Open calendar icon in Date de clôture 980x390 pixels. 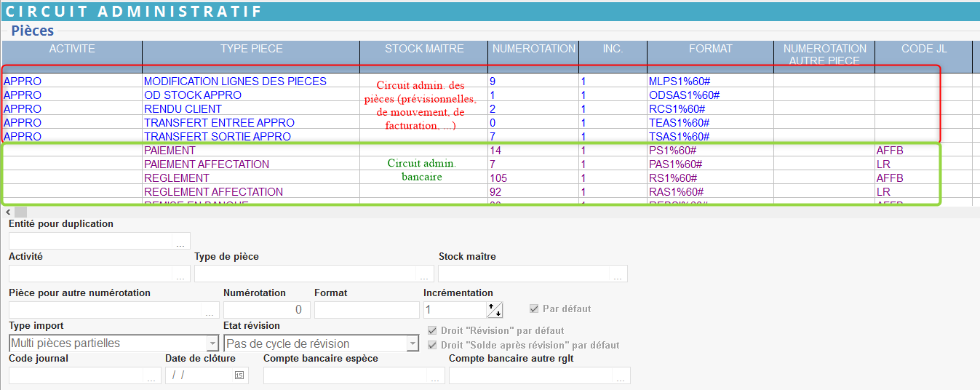point(239,375)
